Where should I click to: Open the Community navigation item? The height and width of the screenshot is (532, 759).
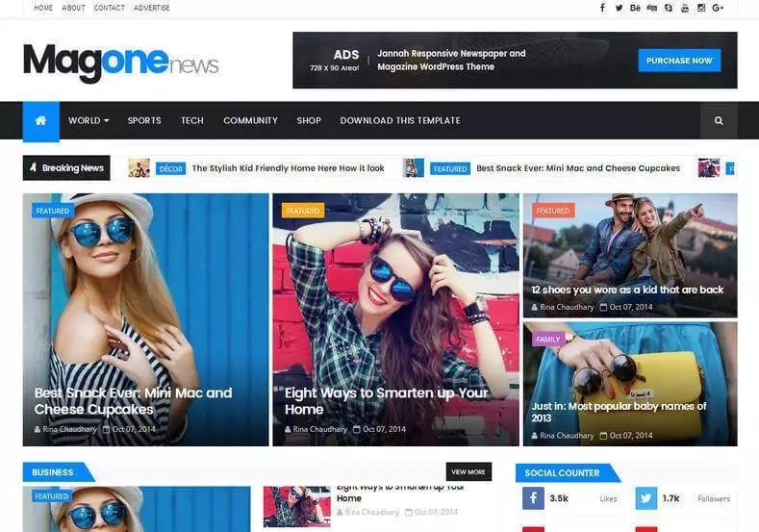(x=251, y=120)
